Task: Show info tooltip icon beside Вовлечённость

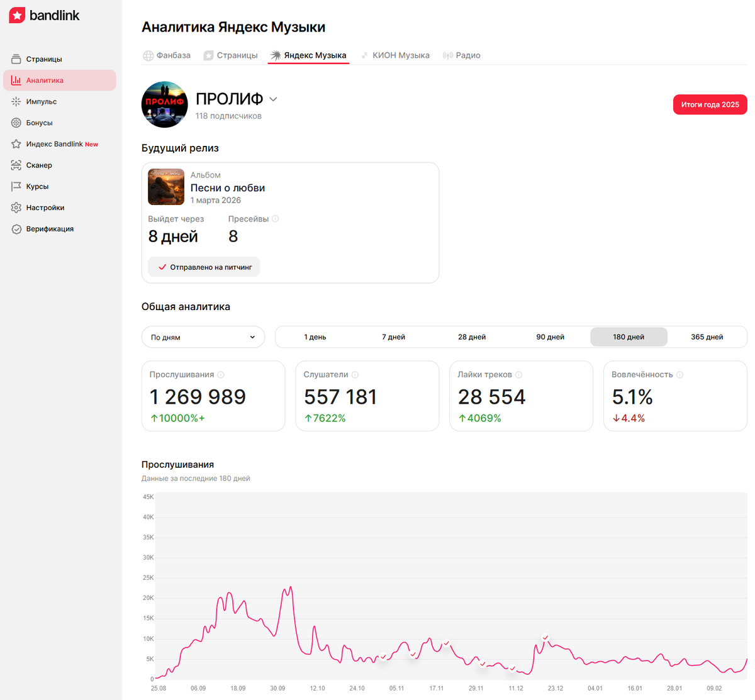Action: pyautogui.click(x=680, y=374)
